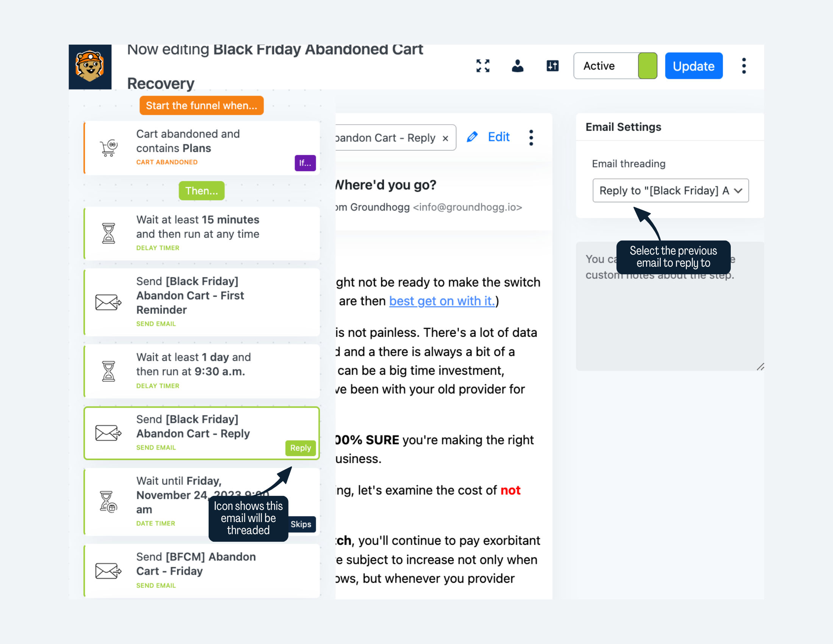Viewport: 833px width, 644px height.
Task: Click the custom notes text area
Action: point(670,306)
